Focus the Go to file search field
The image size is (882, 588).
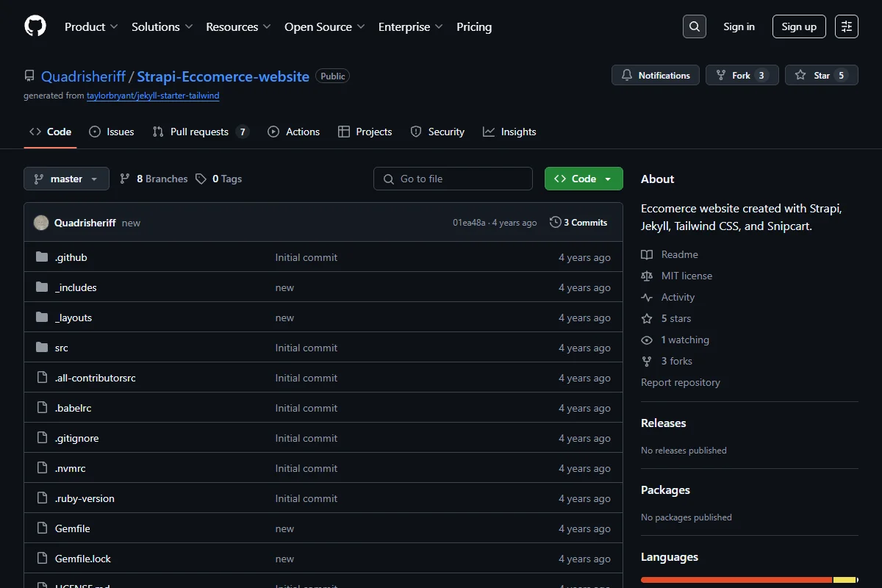point(453,179)
